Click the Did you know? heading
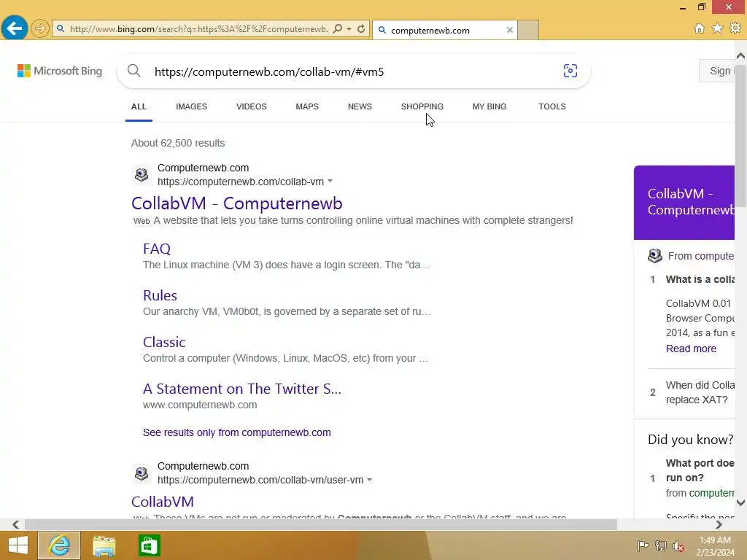 point(690,439)
